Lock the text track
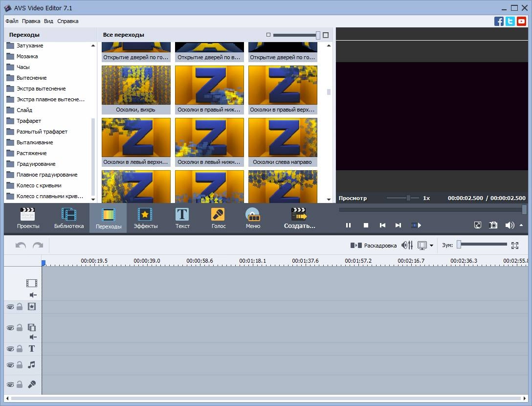This screenshot has width=532, height=406. 20,349
